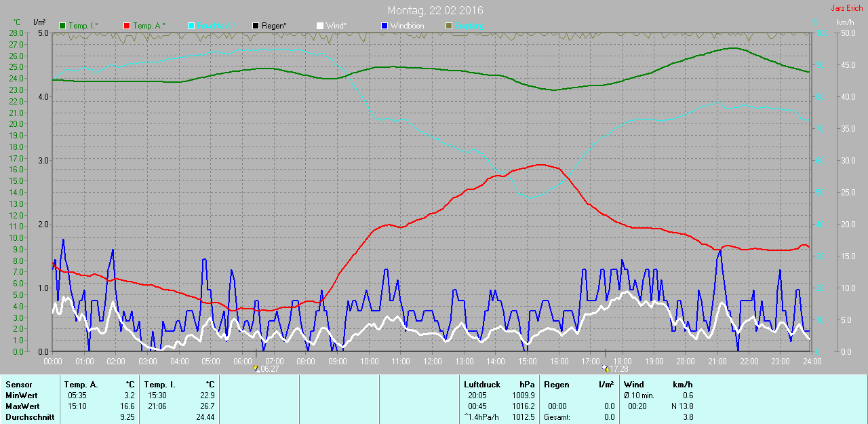Click the 'Durchschnitt' row label
The image size is (868, 424).
point(30,417)
